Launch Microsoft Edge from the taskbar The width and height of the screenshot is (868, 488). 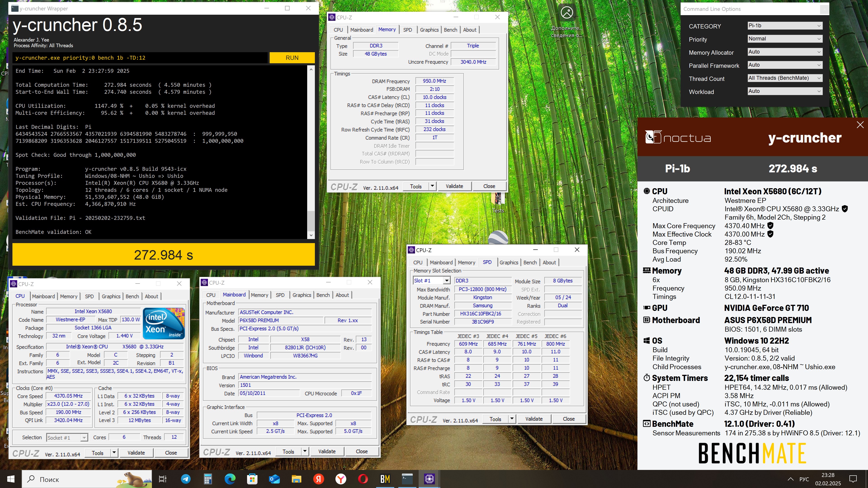click(230, 479)
